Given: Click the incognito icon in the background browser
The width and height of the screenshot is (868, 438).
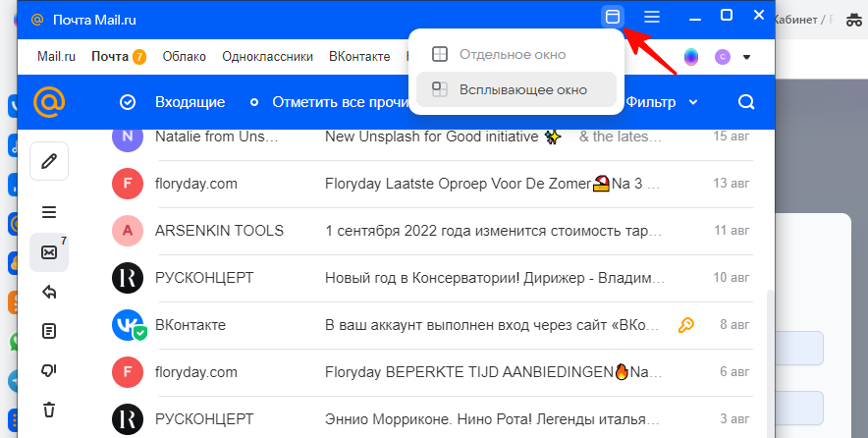Looking at the screenshot, I should pyautogui.click(x=855, y=20).
